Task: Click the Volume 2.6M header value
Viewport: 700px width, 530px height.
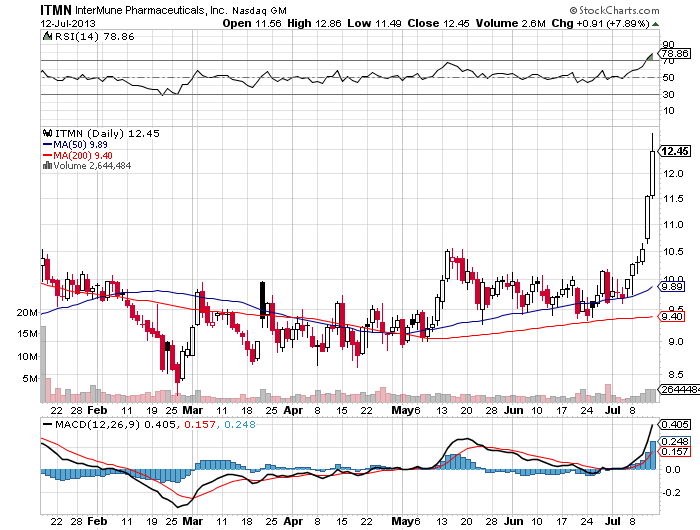Action: (511, 24)
